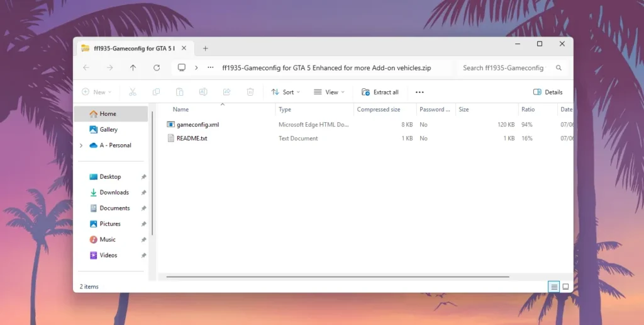
Task: Click the Copy icon in toolbar
Action: (156, 92)
